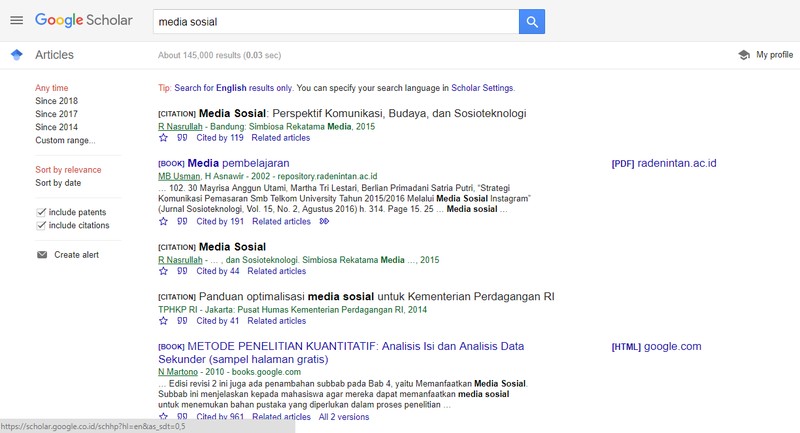Open the hamburger menu next to Google Scholar

15,20
